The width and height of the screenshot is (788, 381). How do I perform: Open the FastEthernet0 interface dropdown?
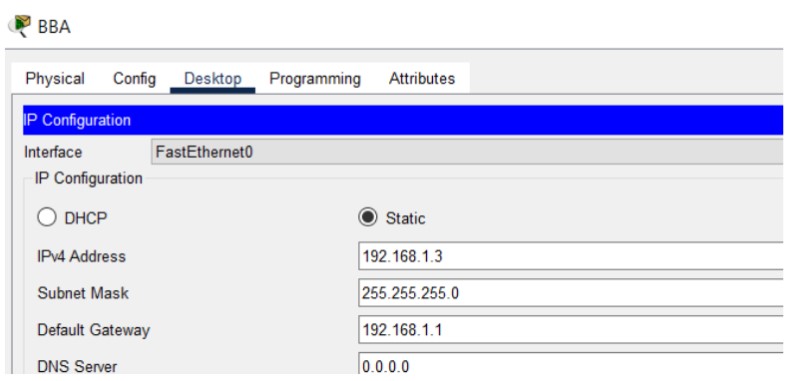point(467,152)
